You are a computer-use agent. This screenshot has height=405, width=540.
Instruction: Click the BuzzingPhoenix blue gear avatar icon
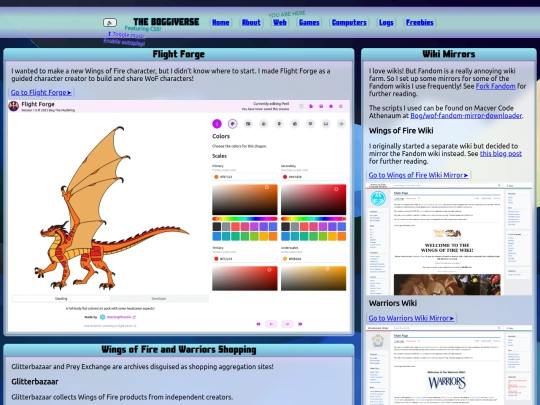(102, 317)
